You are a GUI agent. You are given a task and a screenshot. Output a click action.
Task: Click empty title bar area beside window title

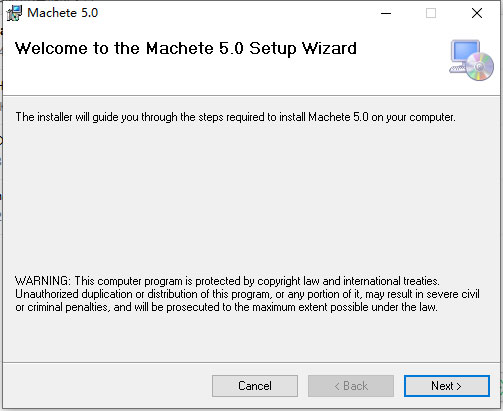click(x=233, y=13)
